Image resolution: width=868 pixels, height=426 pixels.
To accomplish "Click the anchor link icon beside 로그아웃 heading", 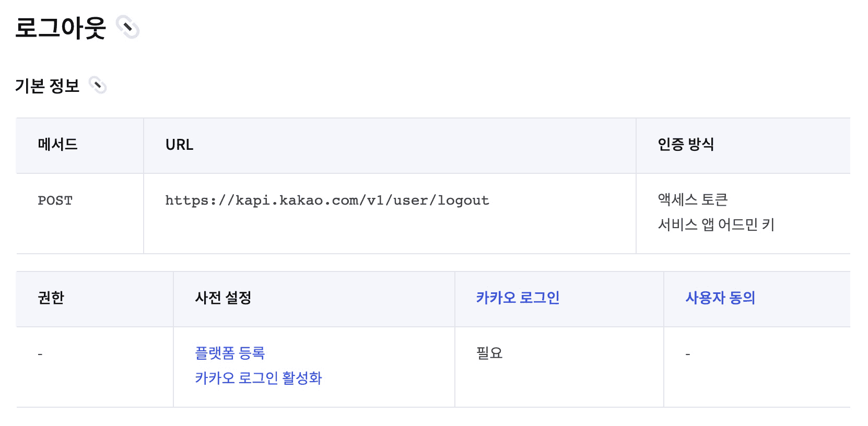I will pos(128,27).
